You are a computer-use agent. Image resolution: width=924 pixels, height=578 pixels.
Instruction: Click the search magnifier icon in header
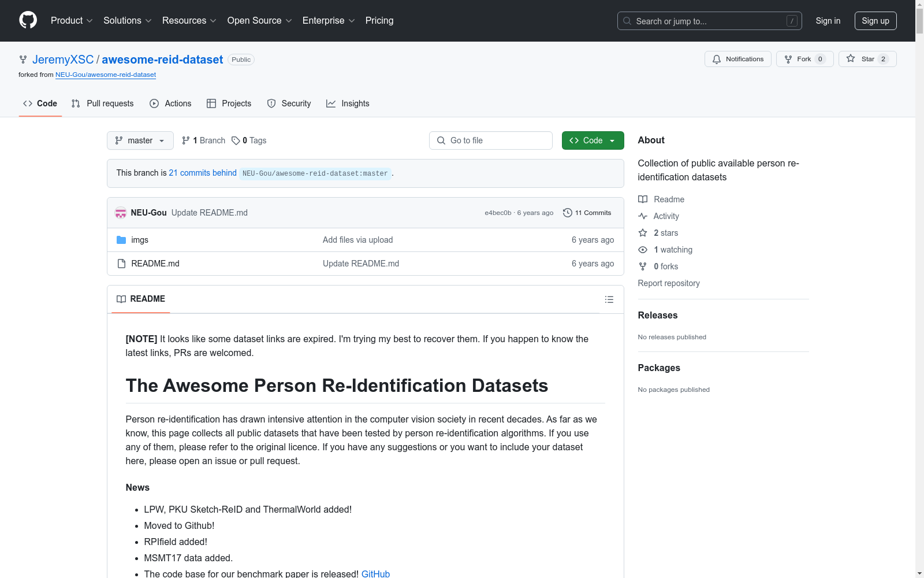pyautogui.click(x=627, y=21)
